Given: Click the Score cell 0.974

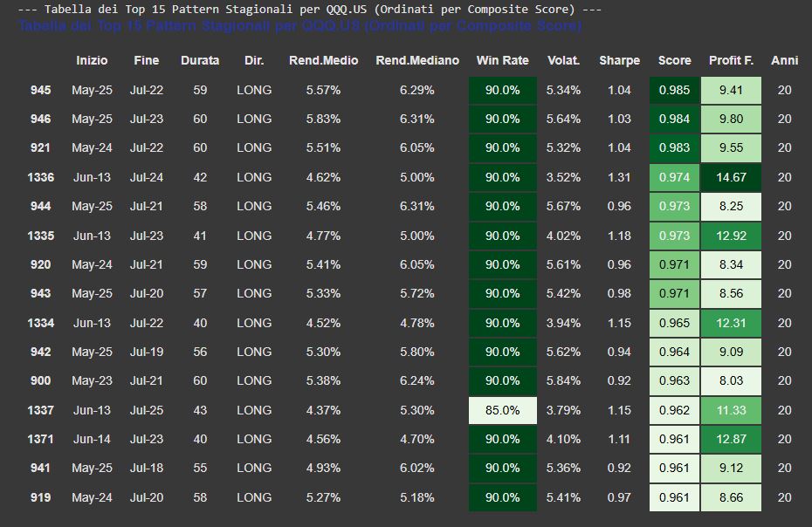Looking at the screenshot, I should coord(674,178).
